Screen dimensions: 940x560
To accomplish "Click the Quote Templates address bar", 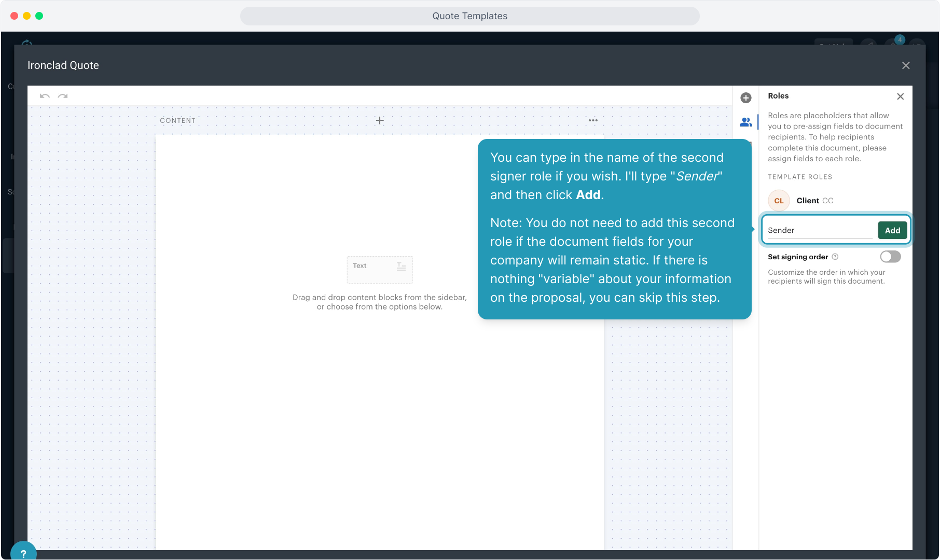I will click(470, 16).
